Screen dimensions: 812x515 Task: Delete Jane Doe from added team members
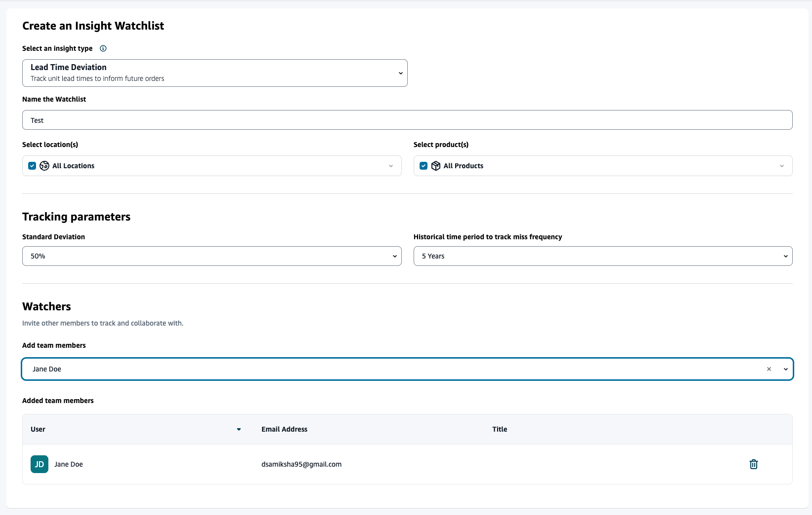753,464
